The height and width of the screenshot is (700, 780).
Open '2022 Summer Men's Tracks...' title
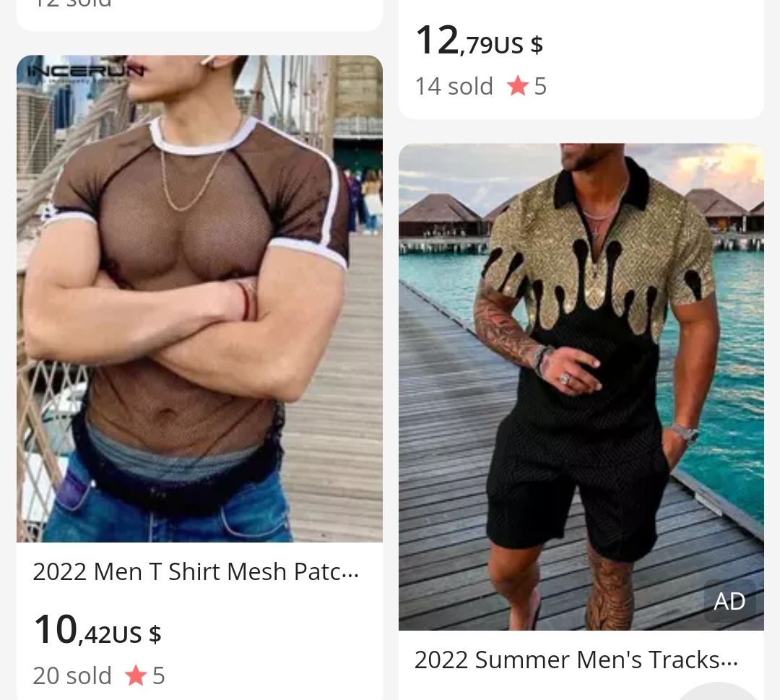click(576, 660)
